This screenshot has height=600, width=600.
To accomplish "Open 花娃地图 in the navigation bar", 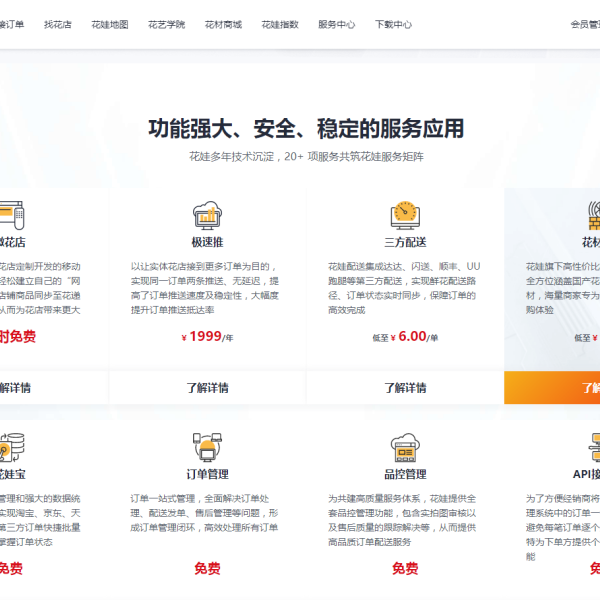I will click(110, 24).
